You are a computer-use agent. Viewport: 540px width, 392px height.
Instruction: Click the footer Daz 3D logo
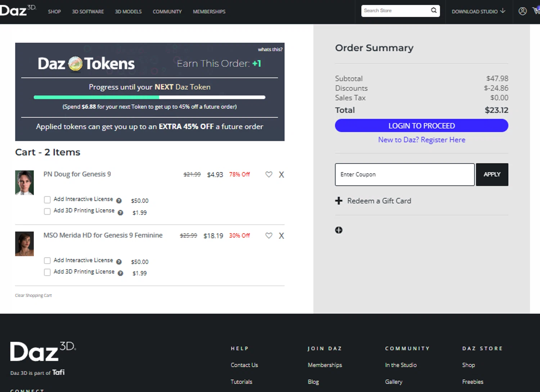coord(43,351)
